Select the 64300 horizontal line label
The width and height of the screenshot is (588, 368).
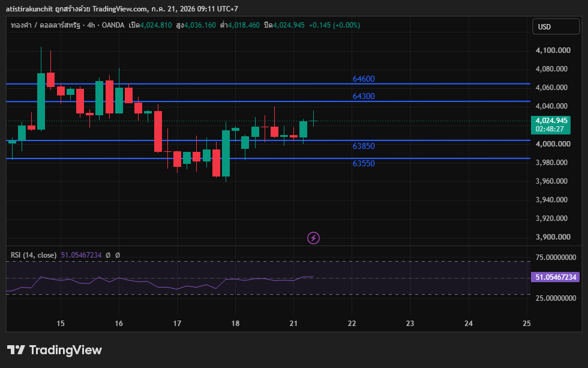[x=364, y=96]
